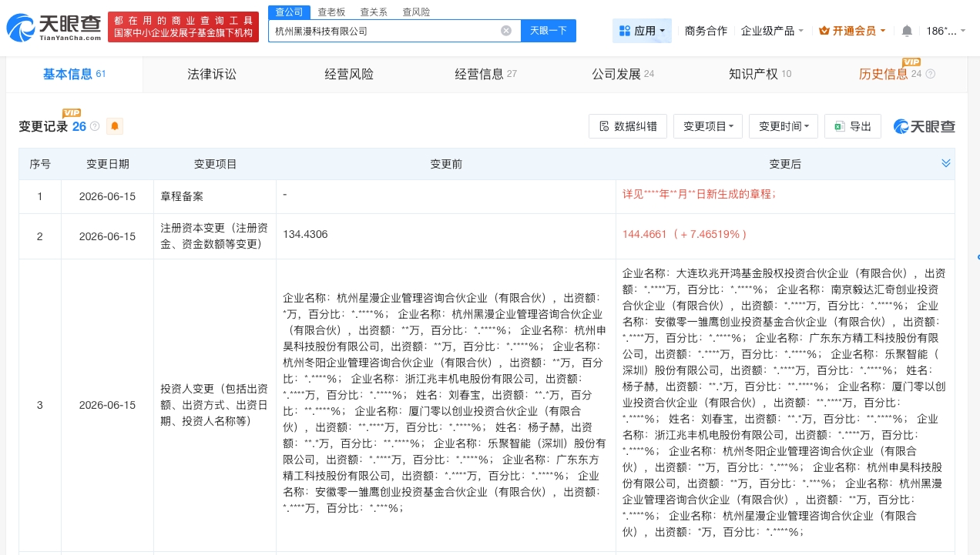Select the 知识产权 tab
Image resolution: width=980 pixels, height=555 pixels.
tap(760, 74)
